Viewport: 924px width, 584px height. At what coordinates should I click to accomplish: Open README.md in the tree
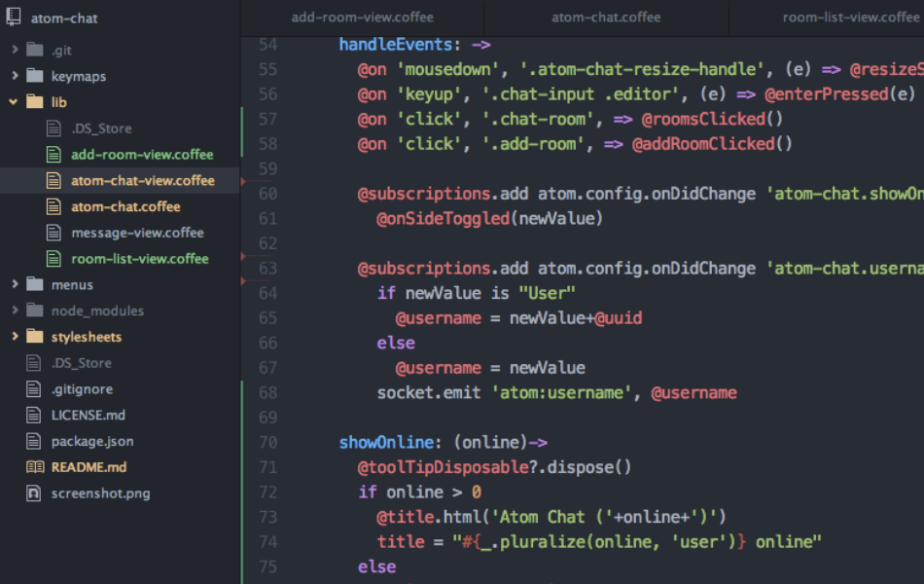coord(89,467)
